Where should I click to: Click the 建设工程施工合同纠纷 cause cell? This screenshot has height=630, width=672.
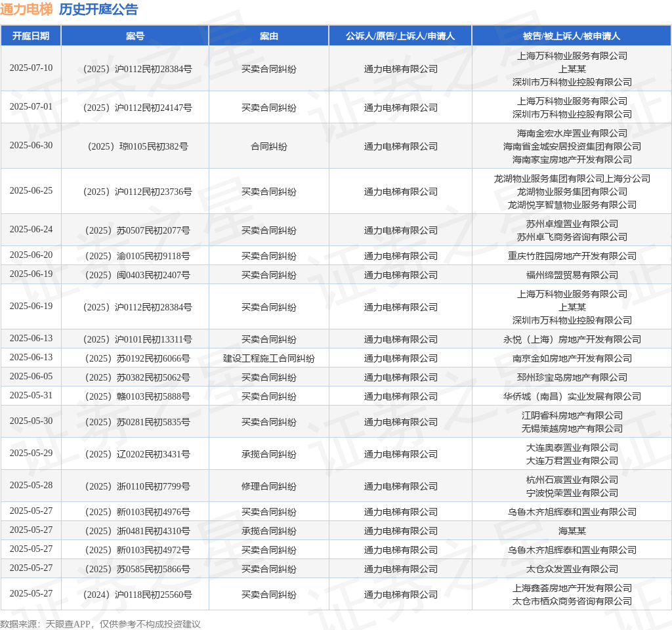click(x=268, y=358)
